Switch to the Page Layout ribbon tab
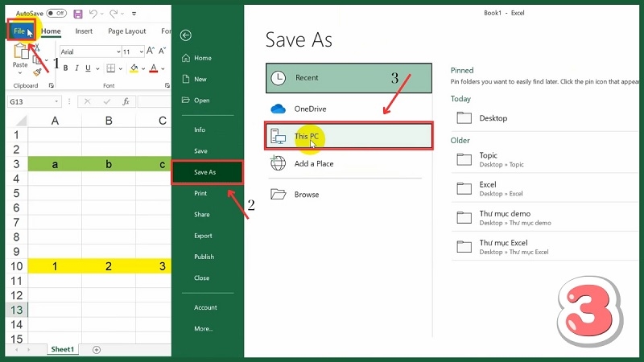This screenshot has height=362, width=644. (127, 31)
